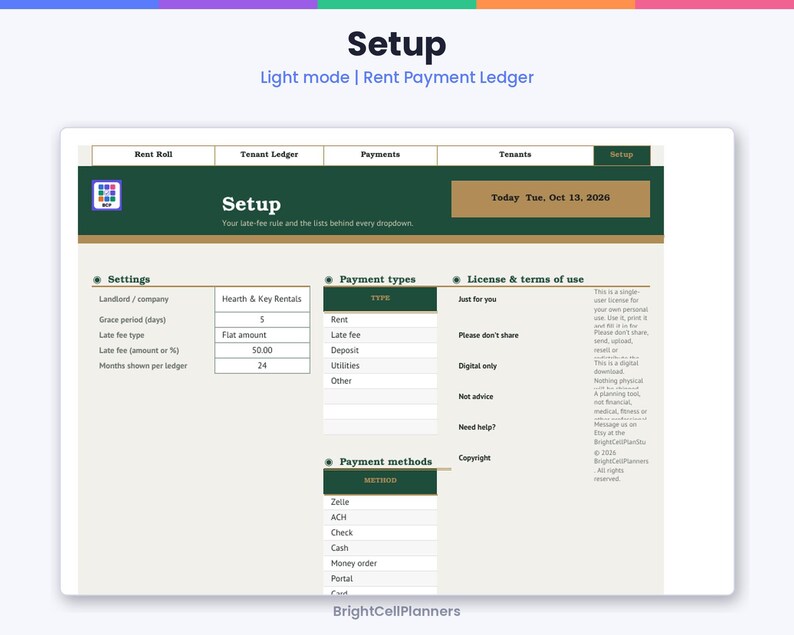Viewport: 794px width, 635px height.
Task: Click the TYPE column header
Action: (380, 299)
